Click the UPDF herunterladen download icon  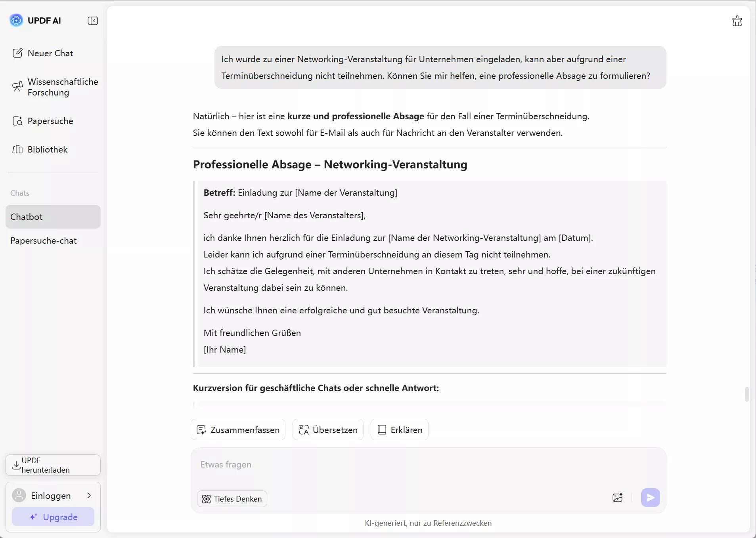coord(16,465)
